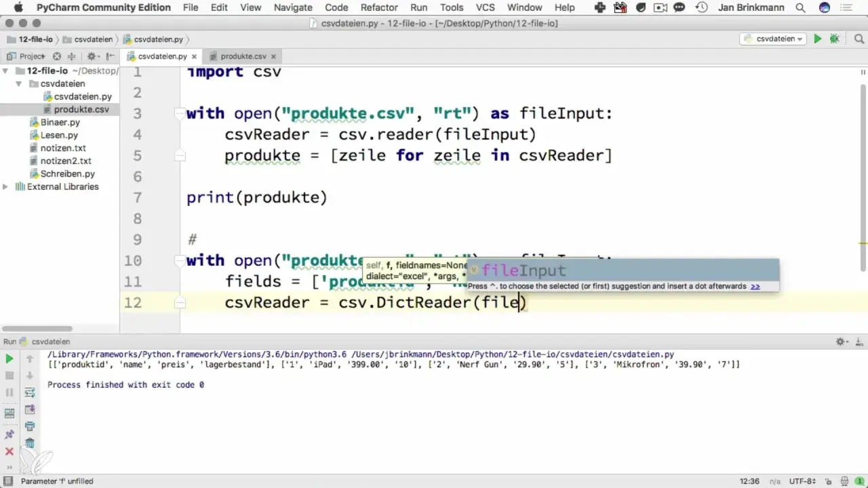Expand External Libraries node
This screenshot has height=488, width=868.
pos(6,187)
